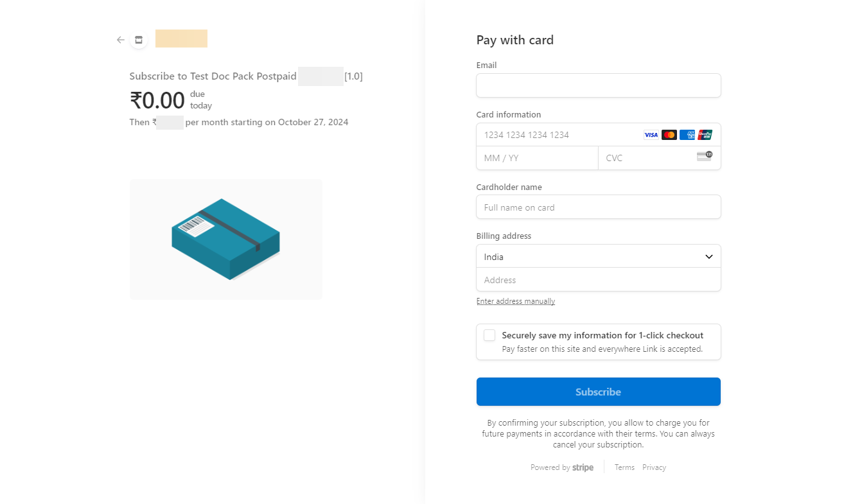Screen dimensions: 853x504
Task: Click the Visa card icon
Action: [651, 135]
